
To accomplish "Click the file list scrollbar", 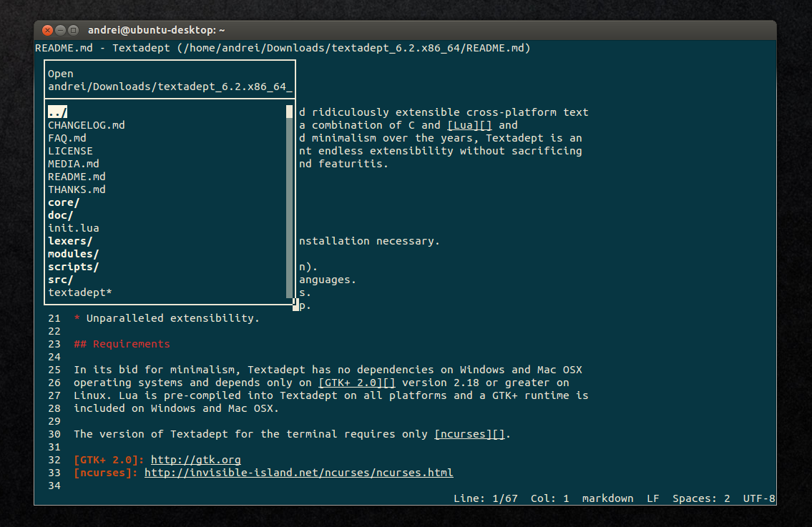I will (289, 202).
